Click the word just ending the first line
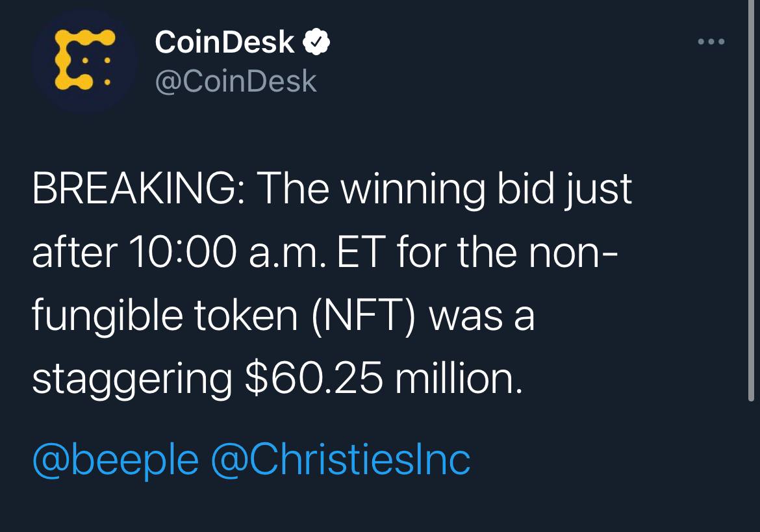760x532 pixels. (603, 191)
